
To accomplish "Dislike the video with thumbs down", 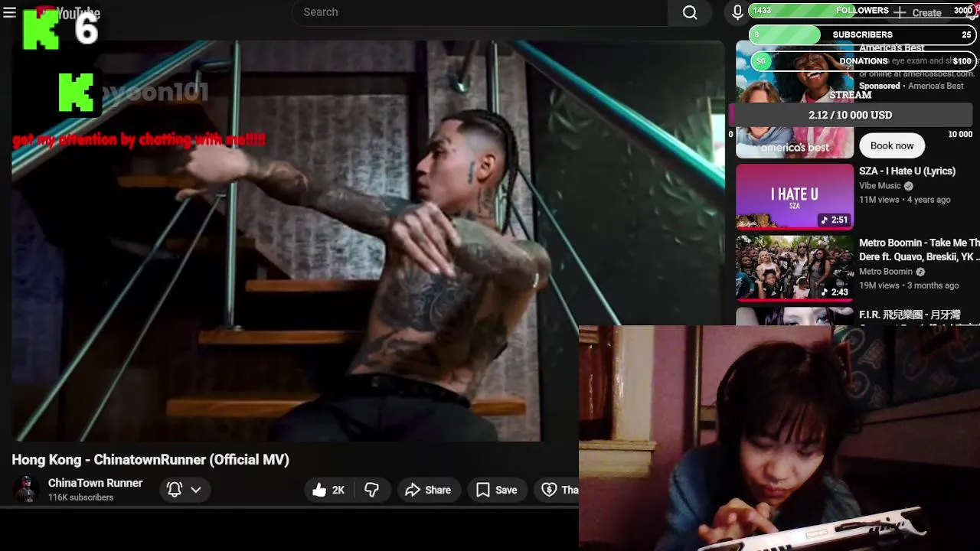I will click(372, 490).
